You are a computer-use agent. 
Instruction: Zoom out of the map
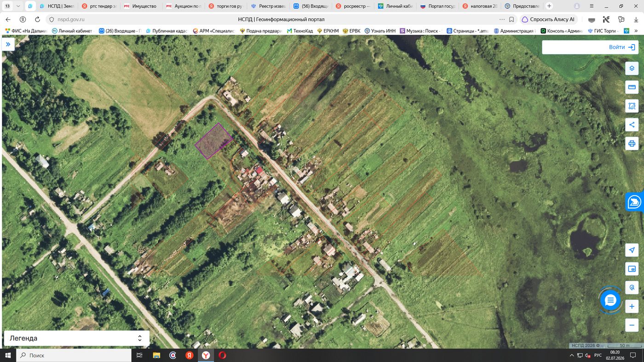[x=632, y=325]
